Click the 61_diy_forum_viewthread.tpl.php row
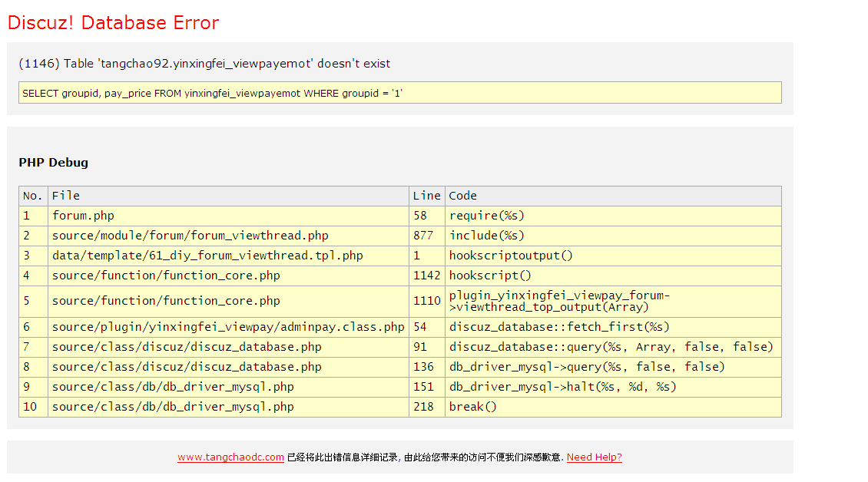 207,256
